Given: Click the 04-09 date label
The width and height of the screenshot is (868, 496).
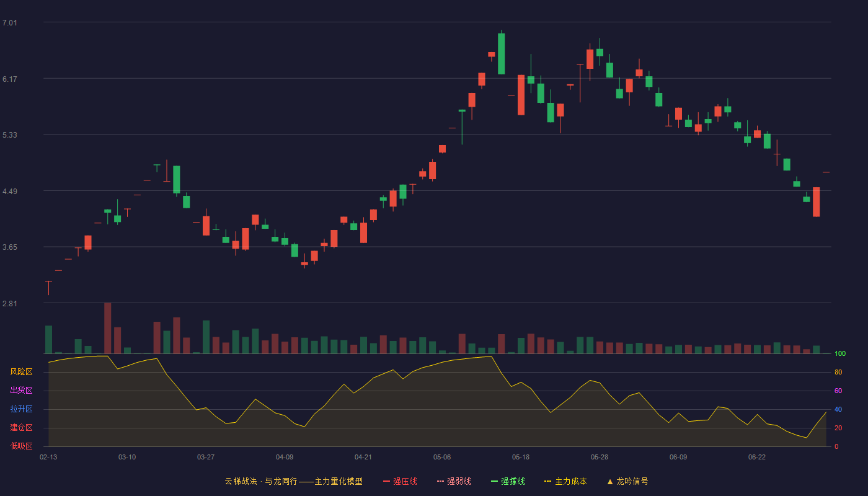Looking at the screenshot, I should 285,457.
